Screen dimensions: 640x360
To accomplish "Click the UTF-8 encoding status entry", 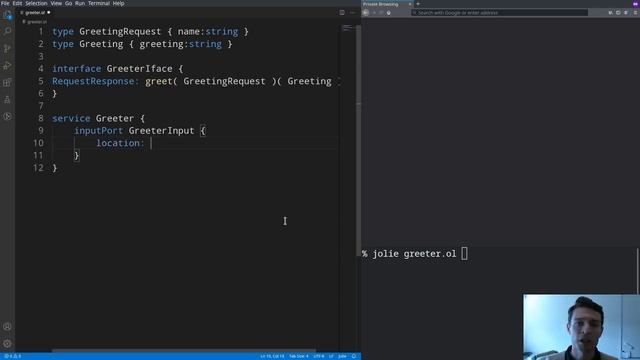I will coord(319,356).
